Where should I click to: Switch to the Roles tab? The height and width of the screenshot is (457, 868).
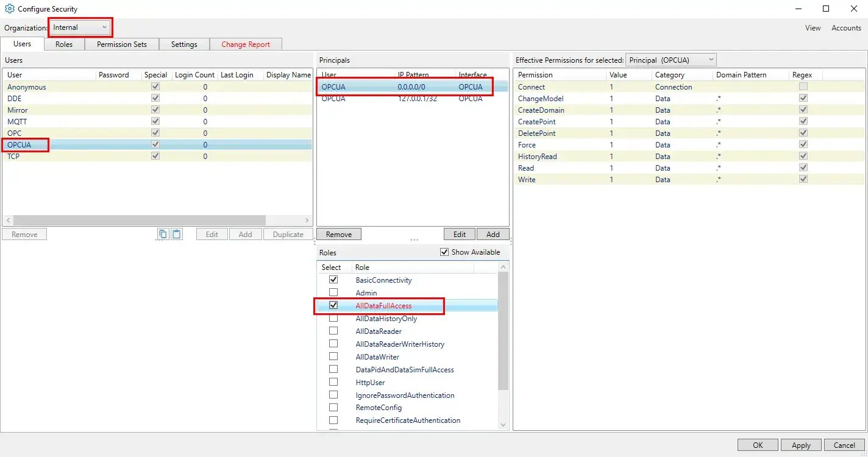click(x=63, y=44)
